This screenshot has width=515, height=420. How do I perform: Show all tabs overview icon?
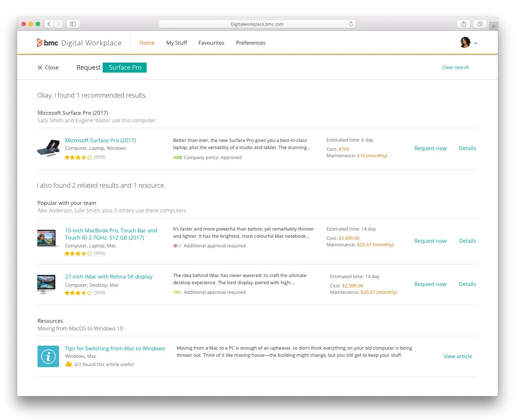pos(480,24)
